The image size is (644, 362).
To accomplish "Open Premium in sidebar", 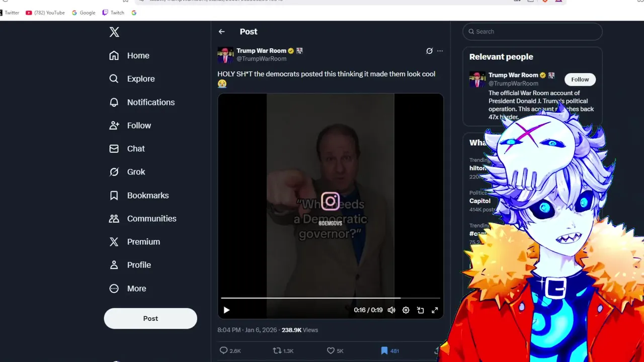I will tap(134, 242).
